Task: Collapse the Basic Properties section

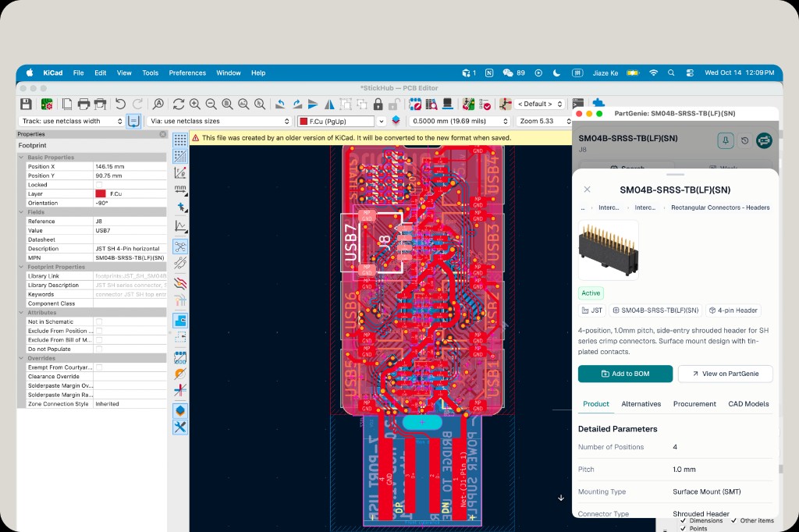Action: (x=21, y=158)
